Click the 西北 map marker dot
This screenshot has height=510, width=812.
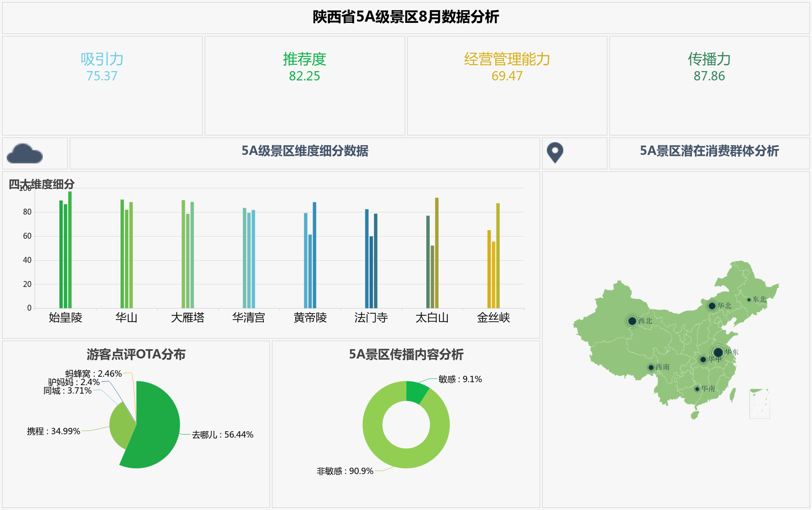click(x=632, y=321)
